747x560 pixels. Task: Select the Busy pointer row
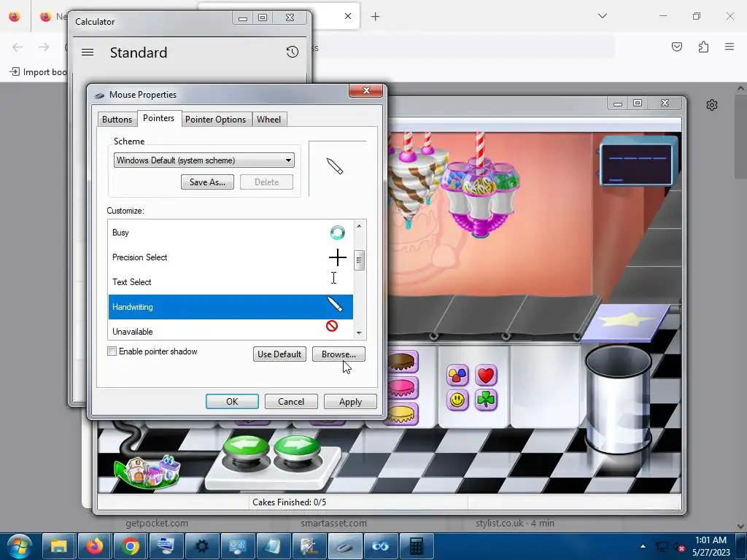click(x=231, y=233)
